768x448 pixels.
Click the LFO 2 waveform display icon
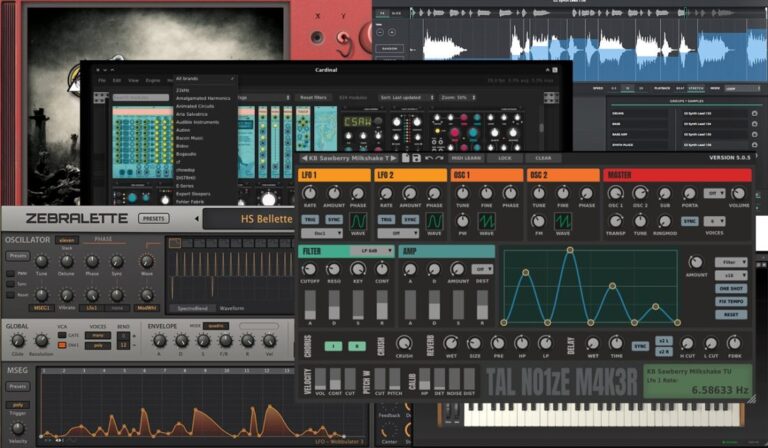coord(435,220)
